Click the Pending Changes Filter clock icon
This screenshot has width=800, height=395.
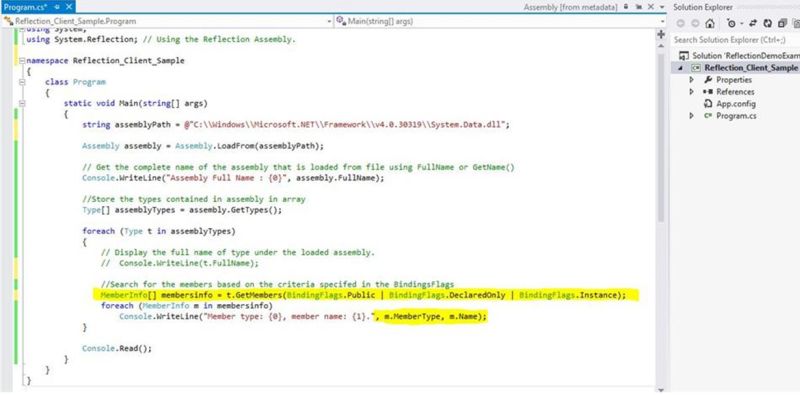click(x=732, y=23)
